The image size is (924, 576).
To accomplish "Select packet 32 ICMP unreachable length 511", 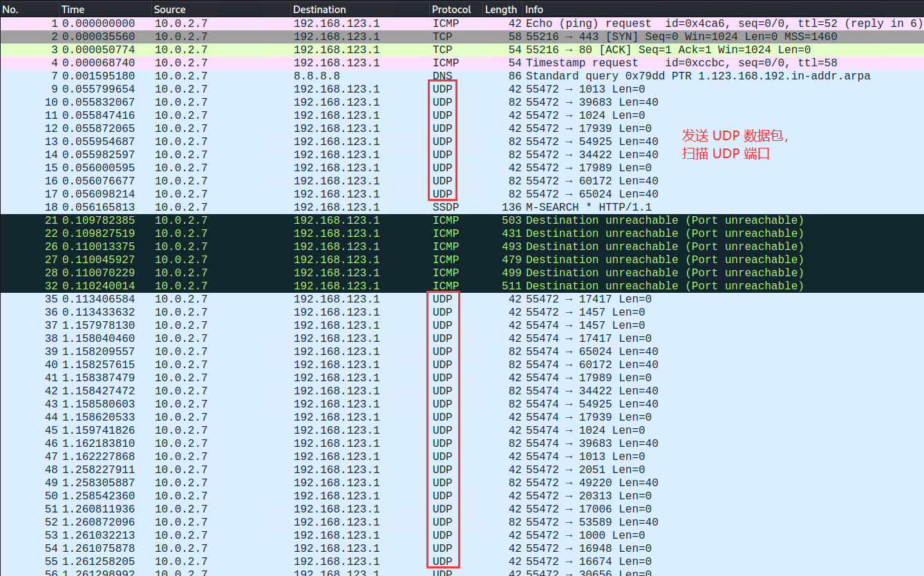I will [462, 286].
